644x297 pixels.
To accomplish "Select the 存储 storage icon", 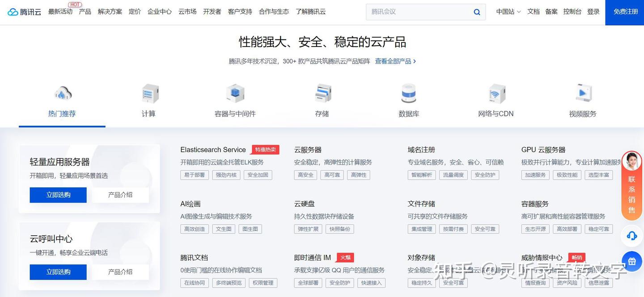I will click(x=322, y=93).
